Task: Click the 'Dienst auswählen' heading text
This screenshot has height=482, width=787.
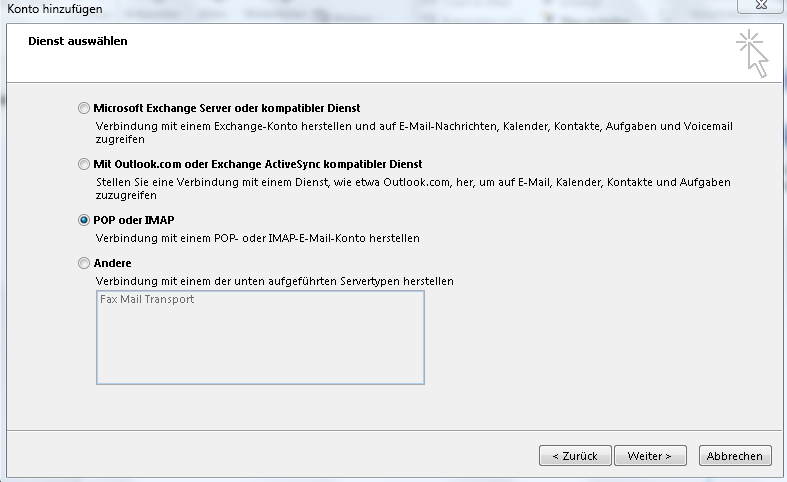Action: click(x=78, y=41)
